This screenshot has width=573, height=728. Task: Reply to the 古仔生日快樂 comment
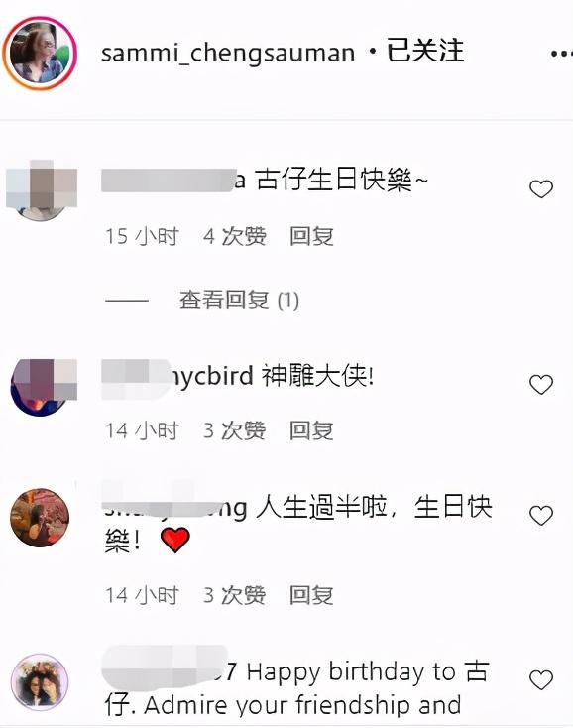pyautogui.click(x=311, y=236)
